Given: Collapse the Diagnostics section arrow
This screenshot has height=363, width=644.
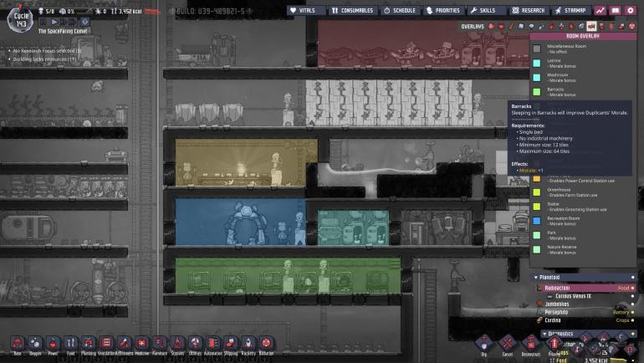Looking at the screenshot, I should coord(544,334).
